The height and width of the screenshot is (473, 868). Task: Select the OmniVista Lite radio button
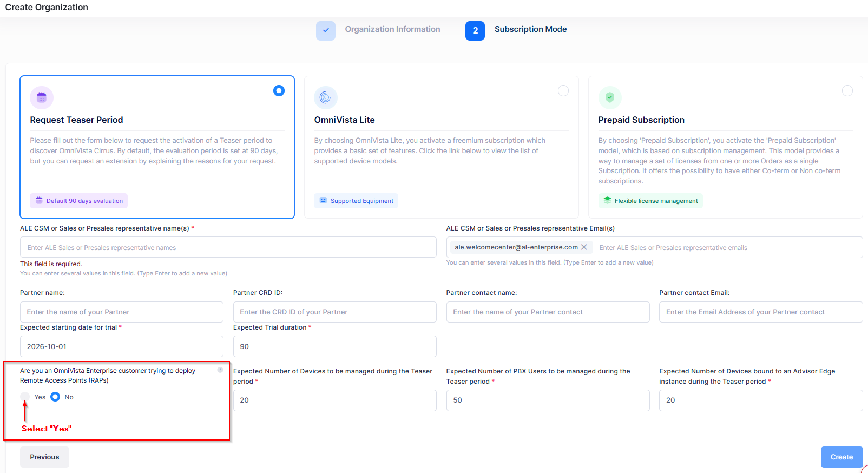[x=563, y=91]
